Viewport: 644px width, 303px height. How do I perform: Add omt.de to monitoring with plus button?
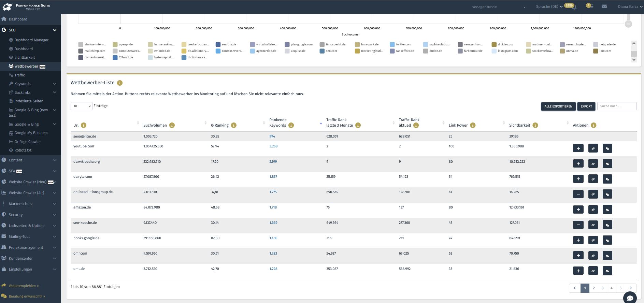(578, 271)
